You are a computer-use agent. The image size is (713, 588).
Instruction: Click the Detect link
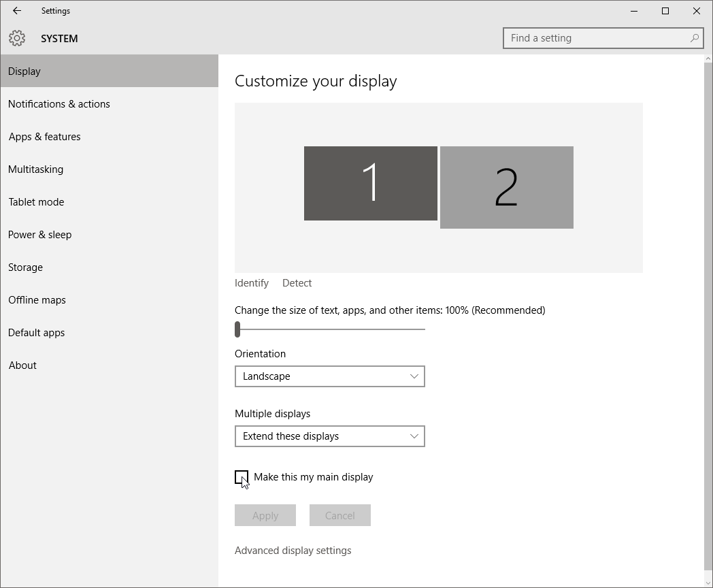pos(297,283)
